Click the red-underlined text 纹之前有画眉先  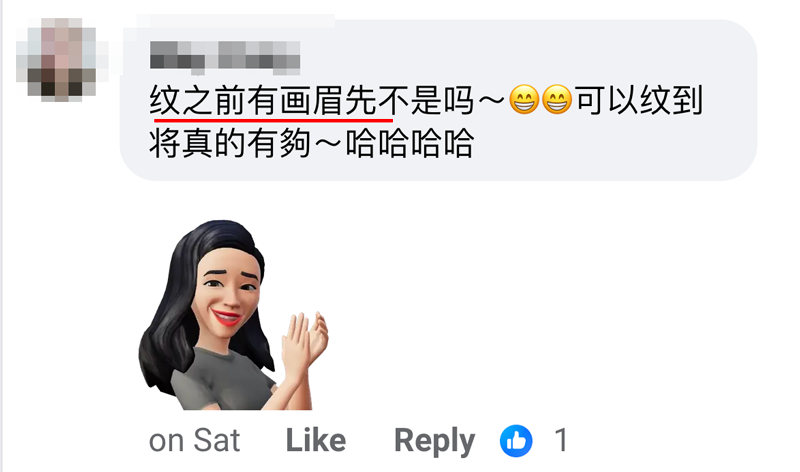(x=264, y=100)
